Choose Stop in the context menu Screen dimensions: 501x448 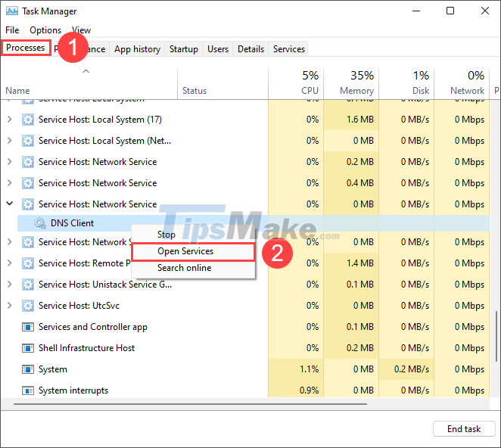coord(193,235)
